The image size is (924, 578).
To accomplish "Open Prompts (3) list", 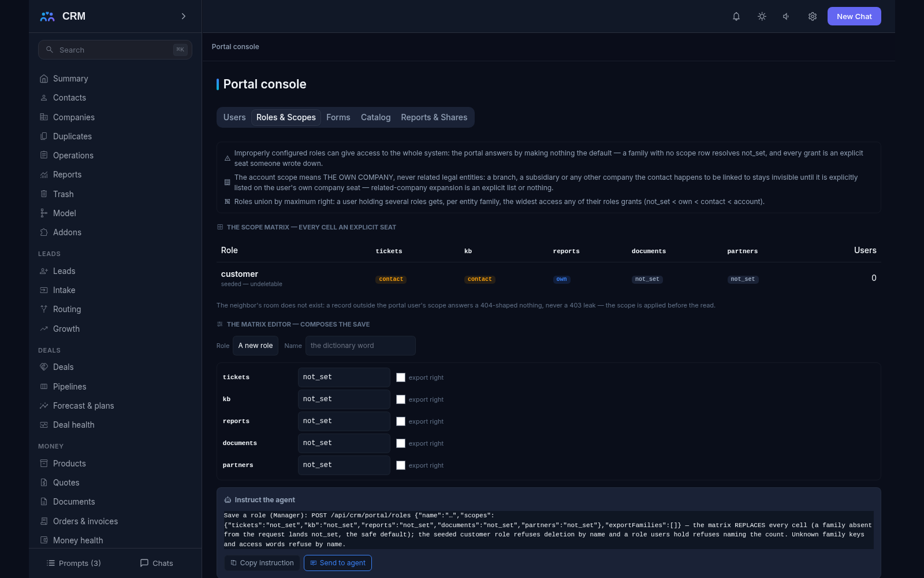I will pos(74,563).
